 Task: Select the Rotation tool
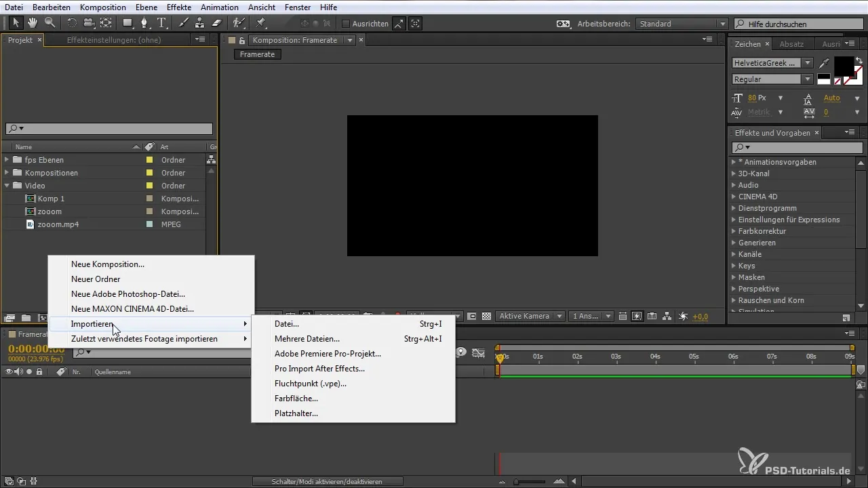tap(72, 23)
